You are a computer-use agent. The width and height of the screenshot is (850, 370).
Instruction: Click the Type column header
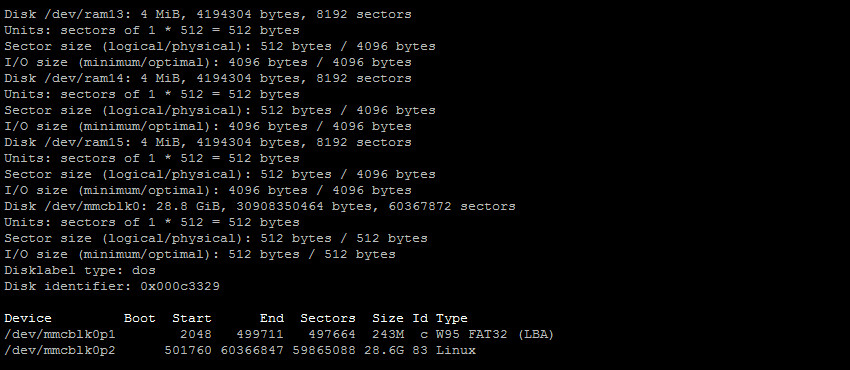[452, 319]
